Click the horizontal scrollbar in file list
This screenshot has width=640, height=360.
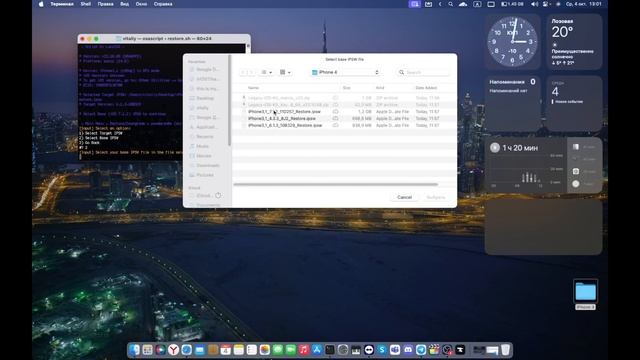336,184
